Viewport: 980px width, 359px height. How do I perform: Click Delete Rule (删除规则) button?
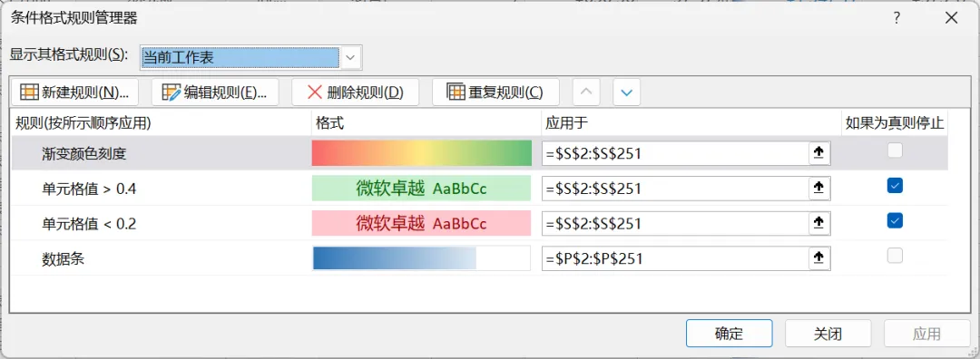coord(355,92)
